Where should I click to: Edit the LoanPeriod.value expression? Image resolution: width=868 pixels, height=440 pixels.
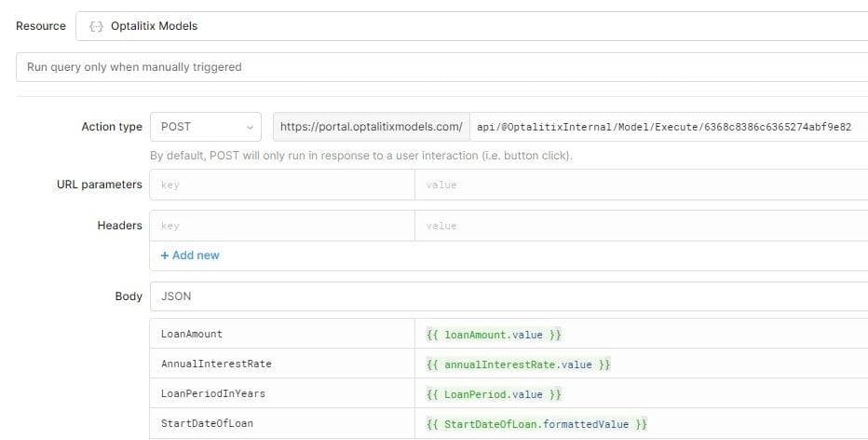[641, 393]
